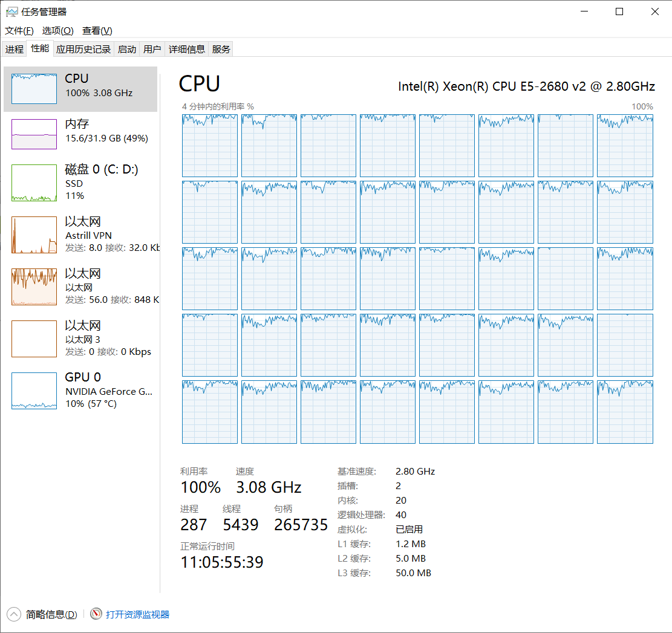Click the 逻辑处理器 value 40
672x633 pixels.
click(x=400, y=515)
